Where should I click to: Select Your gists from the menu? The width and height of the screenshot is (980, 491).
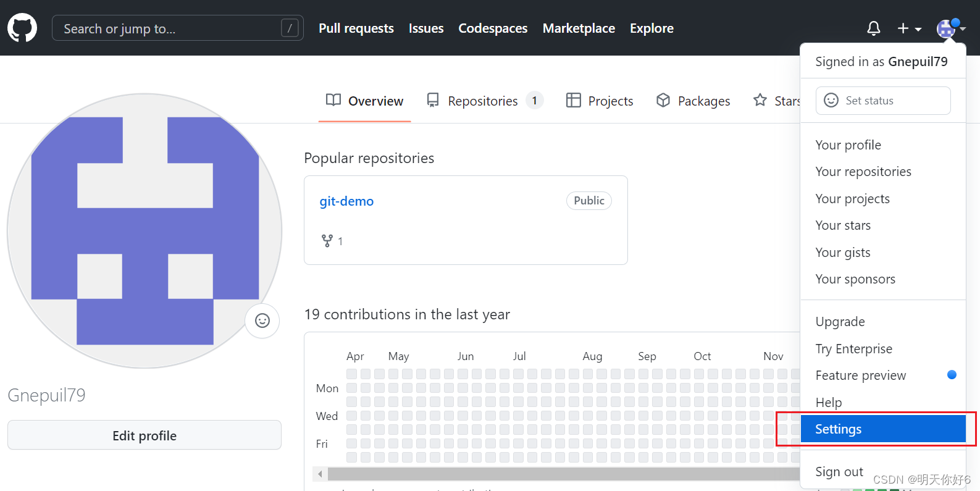[x=883, y=253]
